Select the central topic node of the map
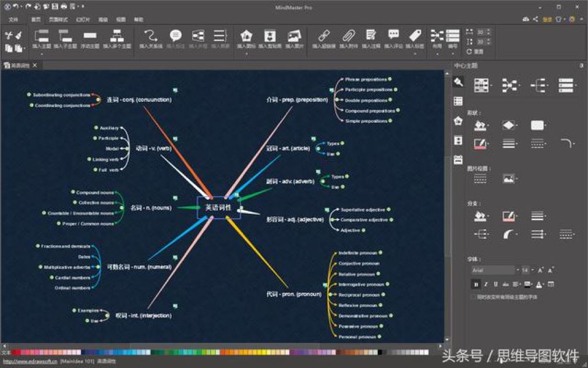Viewport: 588px width, 368px height. click(219, 207)
